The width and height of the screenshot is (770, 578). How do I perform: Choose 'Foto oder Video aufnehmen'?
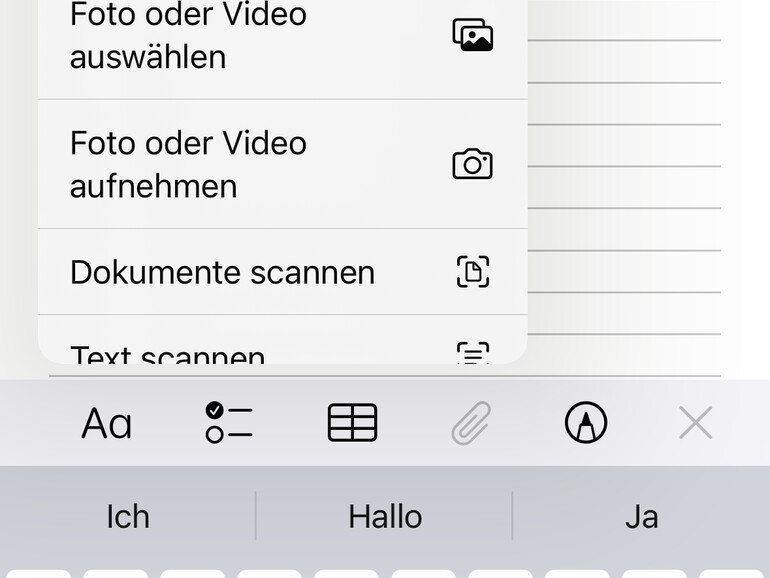click(x=282, y=164)
